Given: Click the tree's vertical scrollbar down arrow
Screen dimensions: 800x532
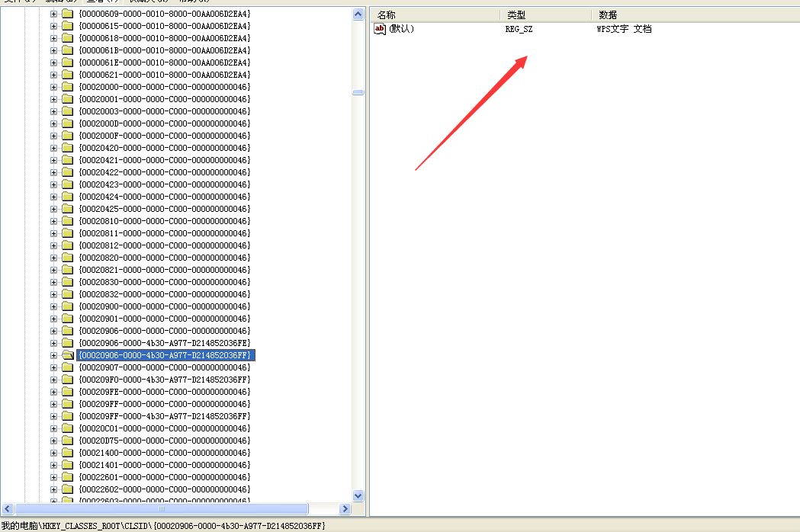Looking at the screenshot, I should (x=358, y=495).
